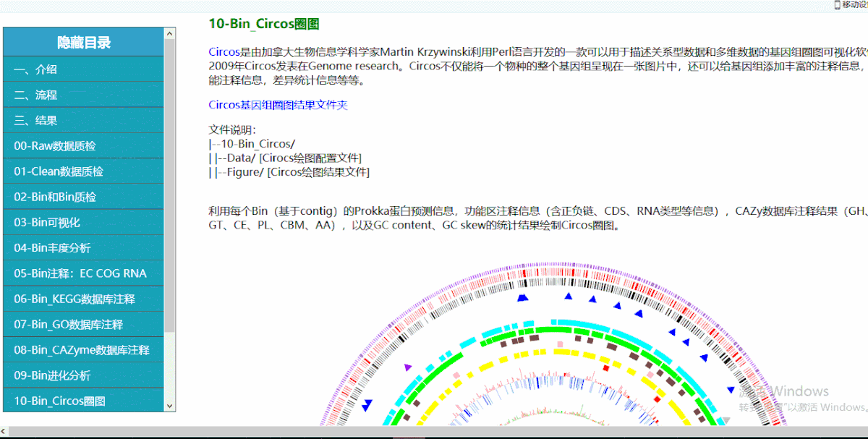Screen dimensions: 868x439
Task: Click the 隐藏目录 header button
Action: point(84,42)
